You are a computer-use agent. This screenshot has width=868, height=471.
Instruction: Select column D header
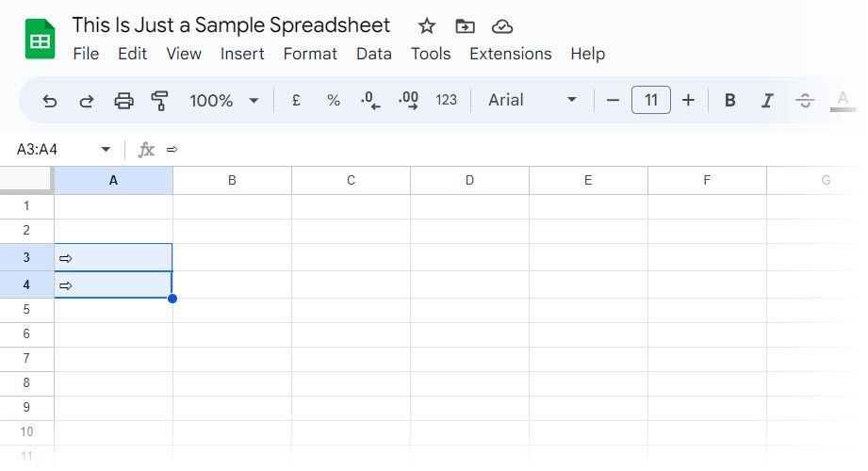point(469,180)
